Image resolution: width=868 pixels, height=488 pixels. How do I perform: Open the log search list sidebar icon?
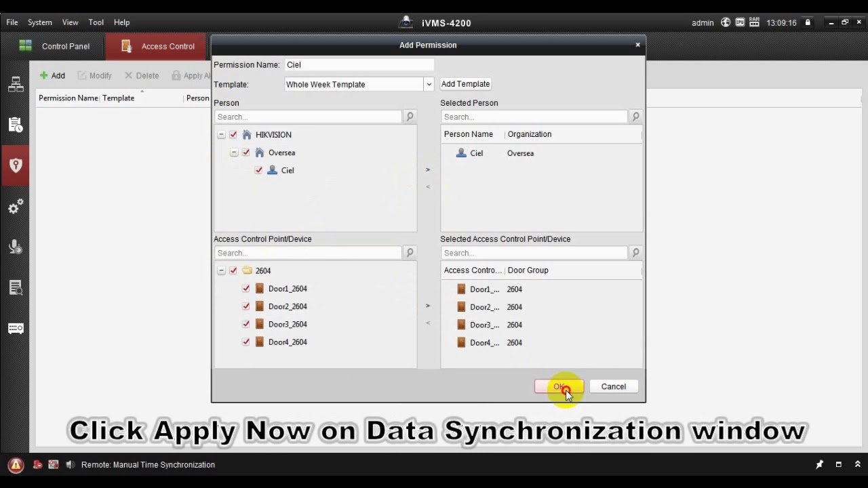[16, 288]
